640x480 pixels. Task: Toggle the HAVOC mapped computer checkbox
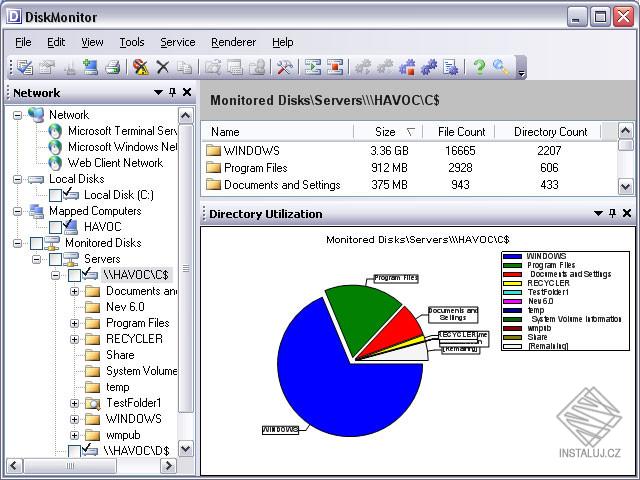55,227
